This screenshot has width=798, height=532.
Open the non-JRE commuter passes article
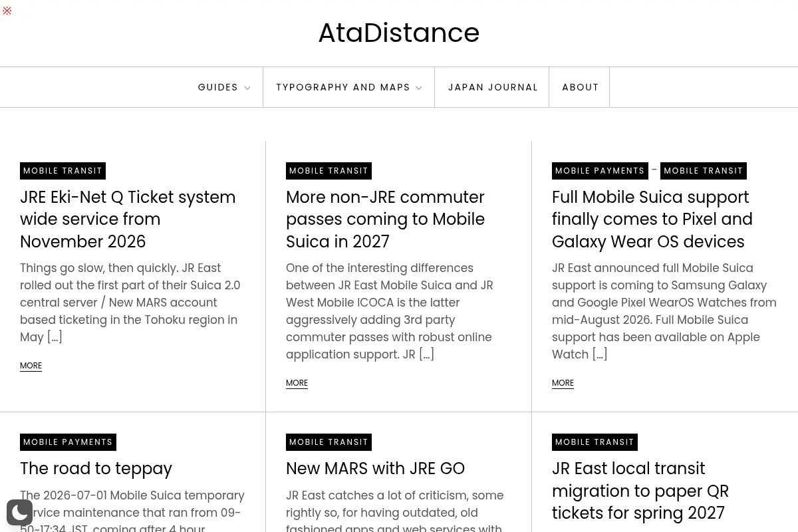386,219
